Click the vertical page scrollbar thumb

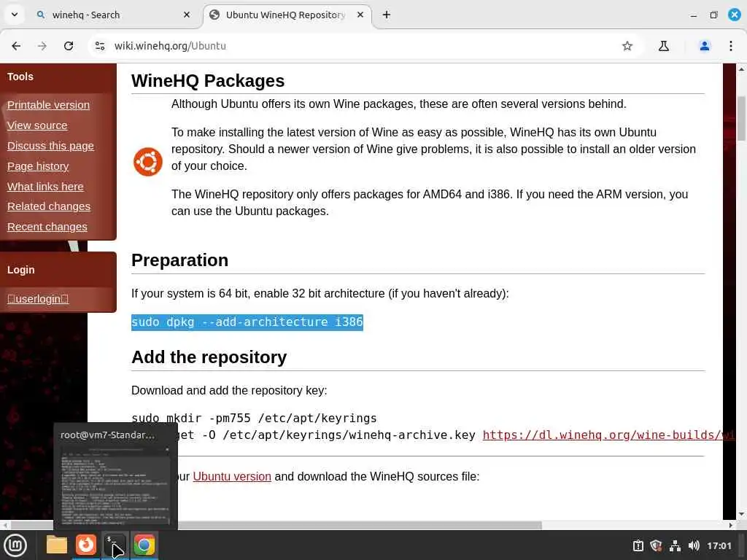pos(741,118)
